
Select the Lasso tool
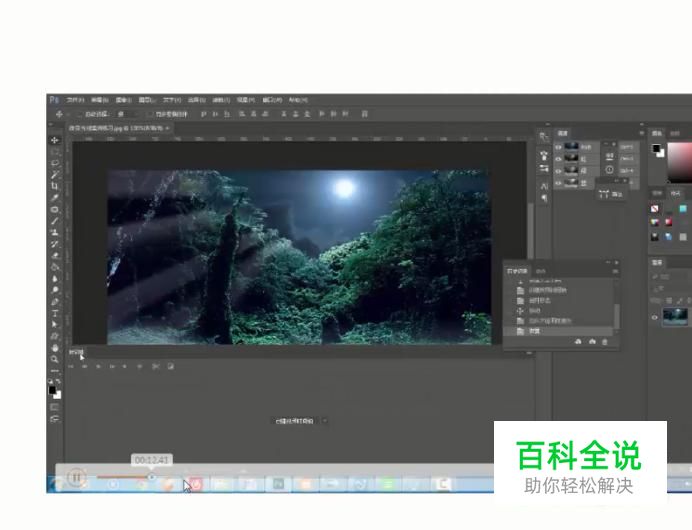pos(55,163)
